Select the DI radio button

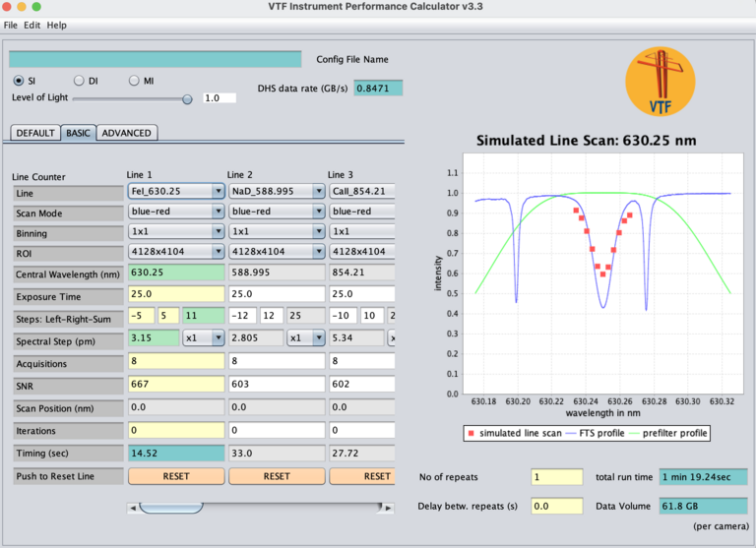(79, 81)
